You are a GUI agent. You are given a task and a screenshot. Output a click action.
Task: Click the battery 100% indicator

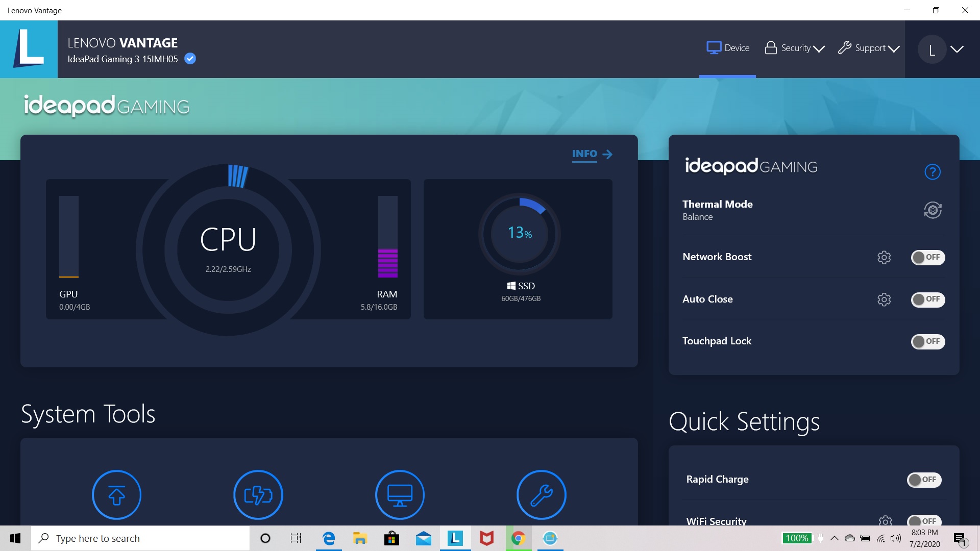(797, 538)
